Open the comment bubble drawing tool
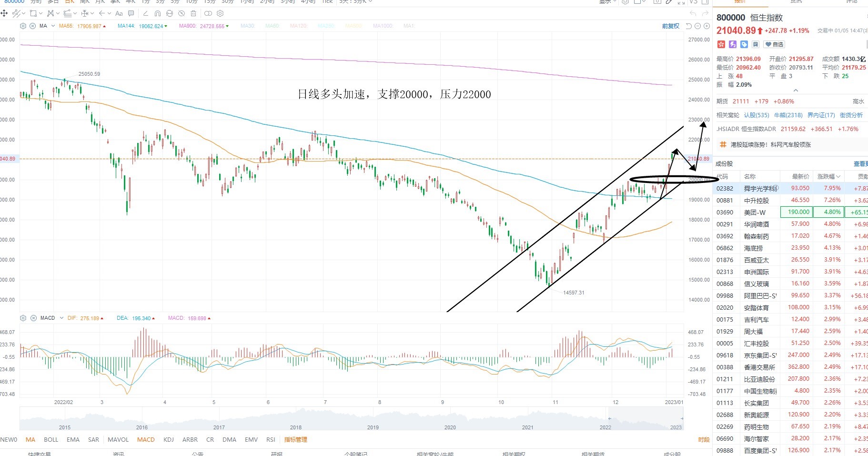This screenshot has width=868, height=456. 131,13
